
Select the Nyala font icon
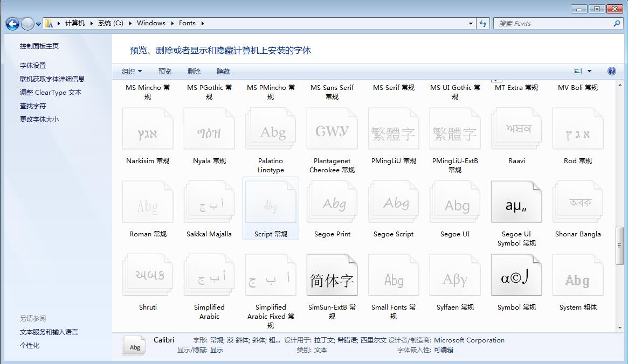(209, 129)
